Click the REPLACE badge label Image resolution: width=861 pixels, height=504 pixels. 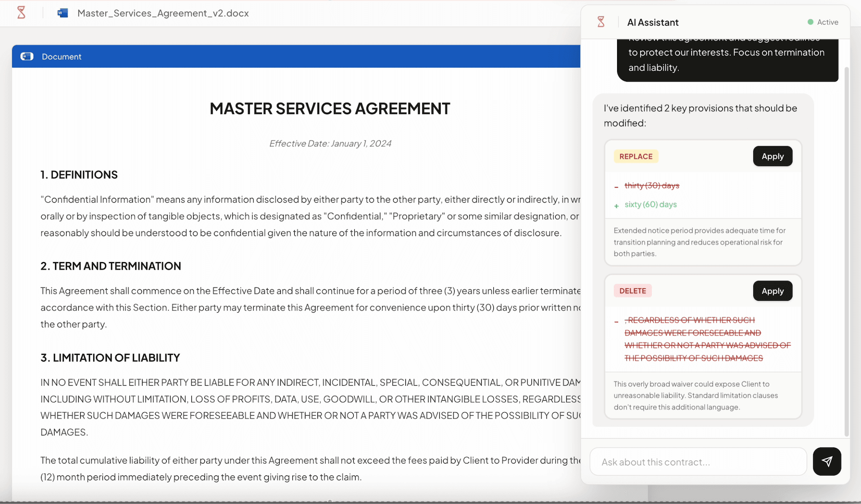tap(636, 156)
